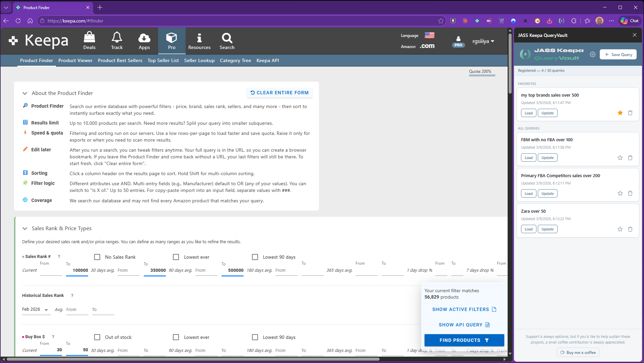The image size is (644, 363).
Task: Open the Resources info icon
Action: coord(199,41)
